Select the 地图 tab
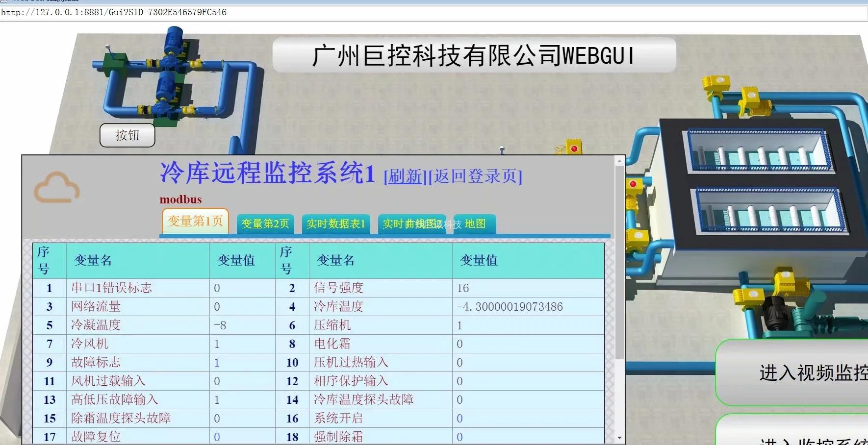Screen dimensions: 868x445 coord(475,224)
